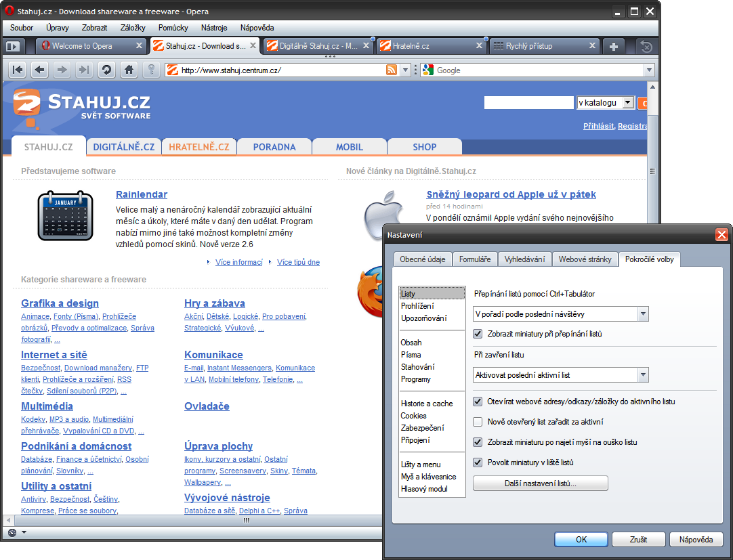Image resolution: width=733 pixels, height=560 pixels.
Task: Open the PORADNA site tab
Action: (274, 147)
